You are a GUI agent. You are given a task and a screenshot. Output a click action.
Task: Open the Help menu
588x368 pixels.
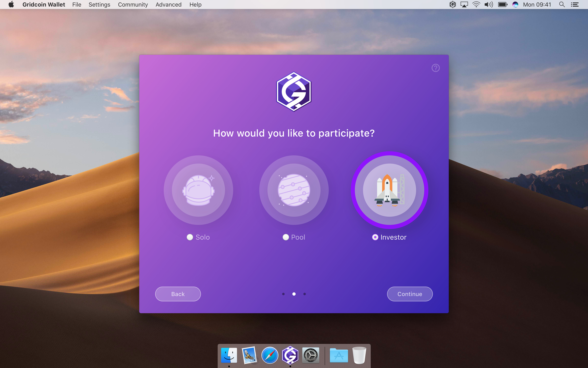[195, 5]
